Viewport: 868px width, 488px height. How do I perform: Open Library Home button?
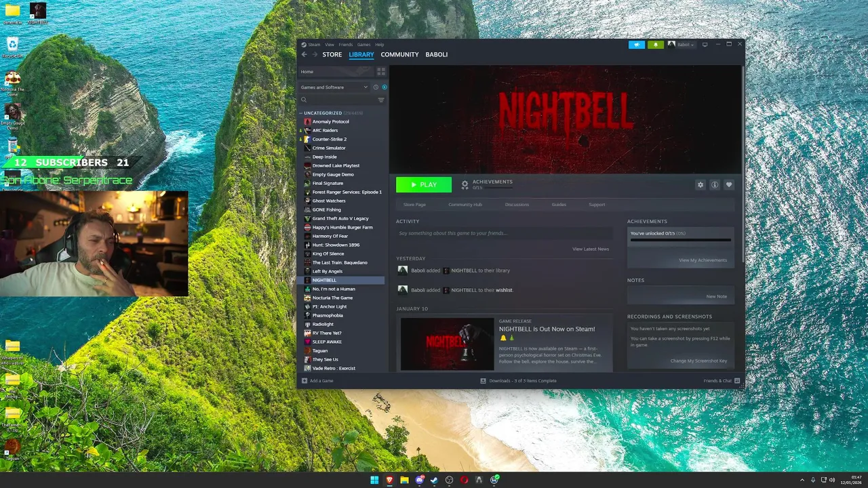tap(336, 71)
